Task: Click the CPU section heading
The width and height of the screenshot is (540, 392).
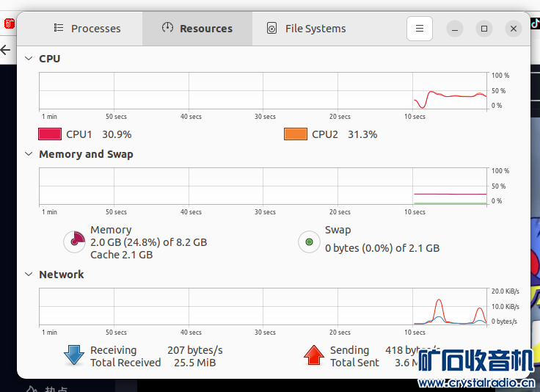Action: click(50, 59)
